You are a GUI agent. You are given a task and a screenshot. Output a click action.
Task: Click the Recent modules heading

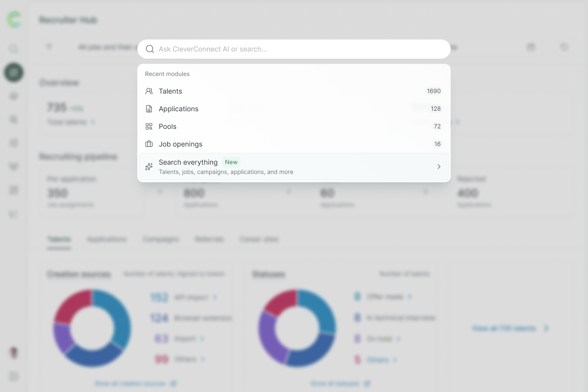point(167,74)
